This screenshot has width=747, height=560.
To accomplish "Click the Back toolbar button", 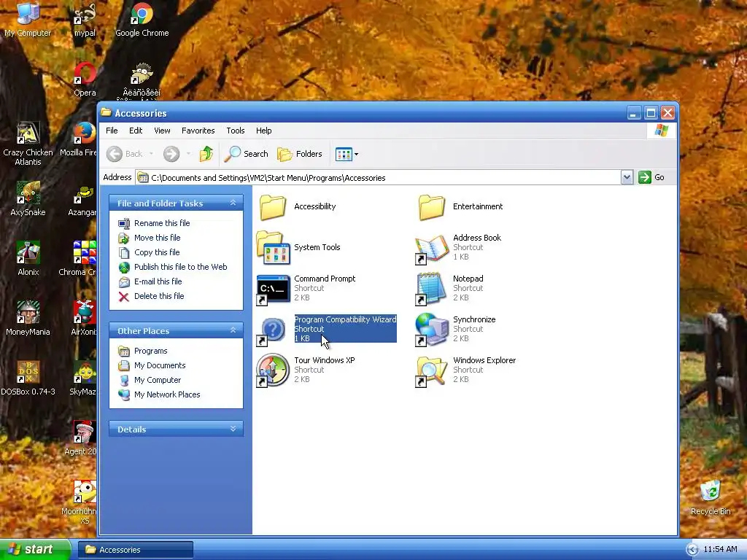I will coord(124,154).
